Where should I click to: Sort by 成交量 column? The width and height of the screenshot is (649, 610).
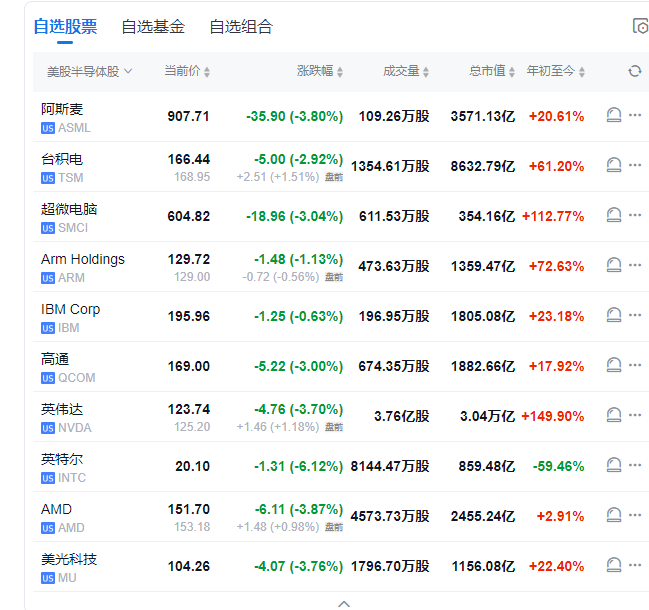tap(406, 71)
